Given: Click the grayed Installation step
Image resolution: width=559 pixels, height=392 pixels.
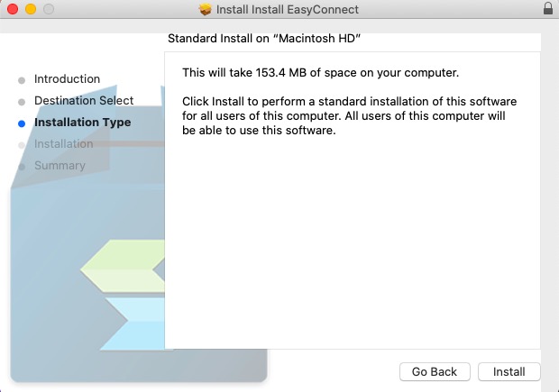Looking at the screenshot, I should pyautogui.click(x=63, y=143).
